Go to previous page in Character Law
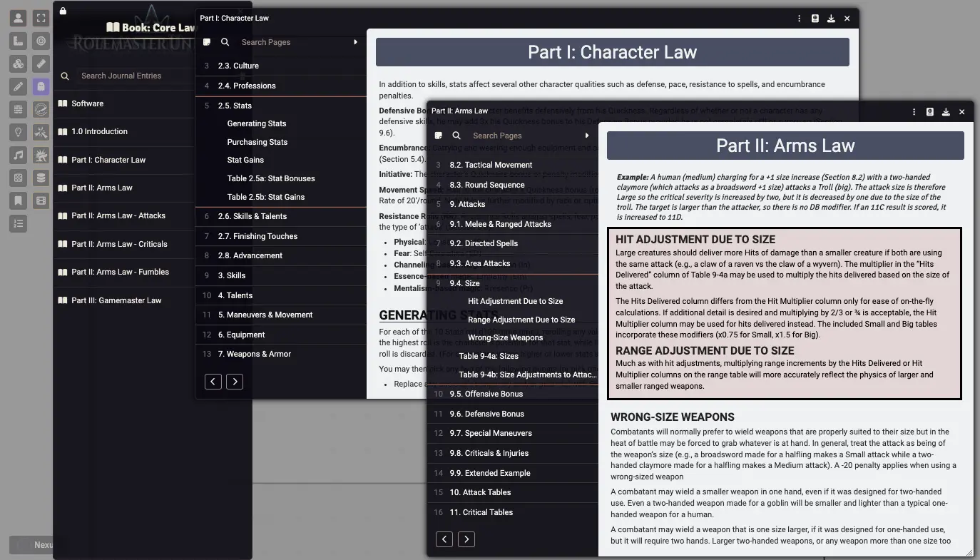The image size is (980, 560). coord(213,382)
